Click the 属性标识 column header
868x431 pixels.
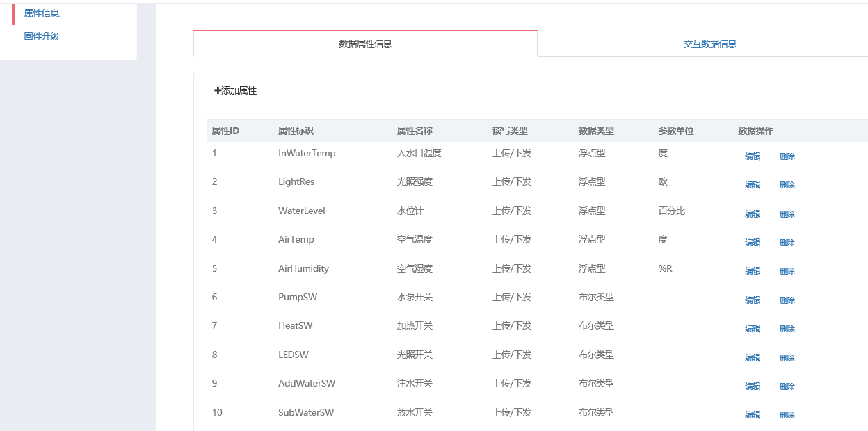[296, 131]
